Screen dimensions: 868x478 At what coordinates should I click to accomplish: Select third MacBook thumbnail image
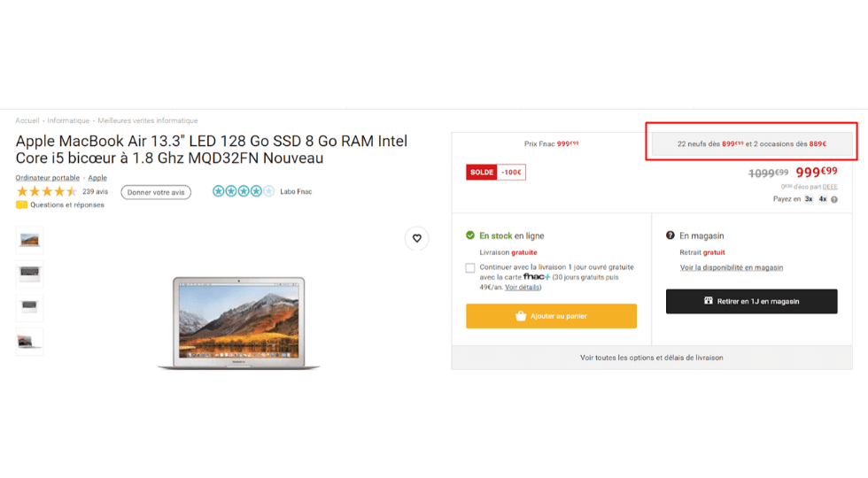[x=29, y=307]
